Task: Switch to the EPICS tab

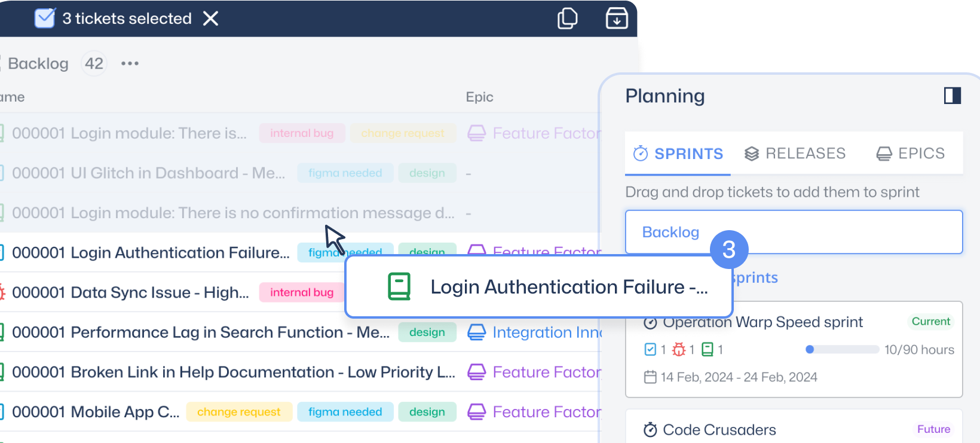Action: coord(910,154)
